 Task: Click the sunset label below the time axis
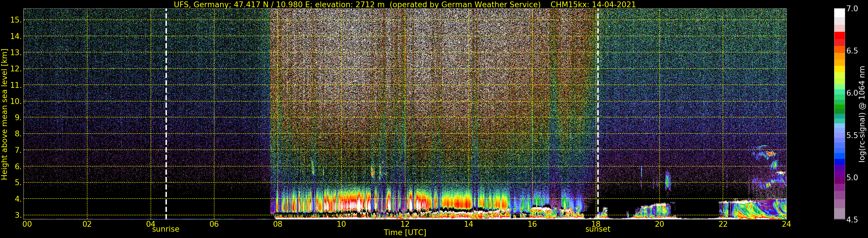coord(598,229)
